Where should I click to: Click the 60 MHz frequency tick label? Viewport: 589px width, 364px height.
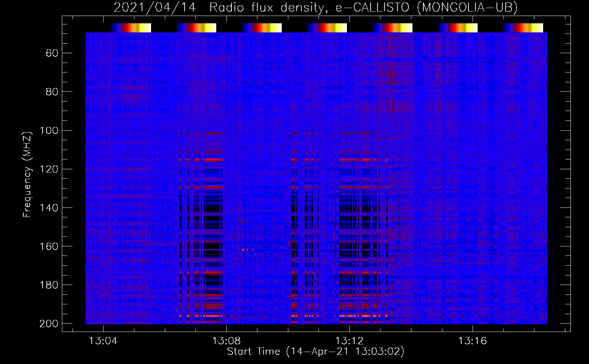[52, 54]
